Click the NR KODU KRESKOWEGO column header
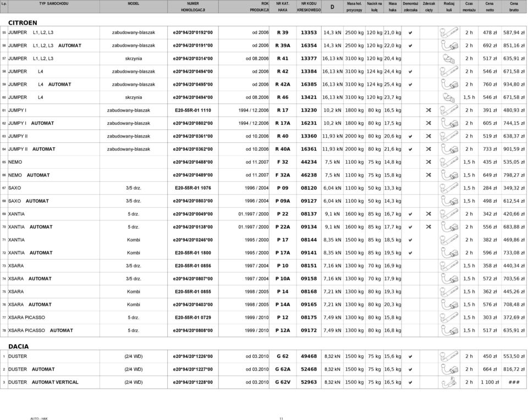This screenshot has width=528, height=420. tap(309, 7)
